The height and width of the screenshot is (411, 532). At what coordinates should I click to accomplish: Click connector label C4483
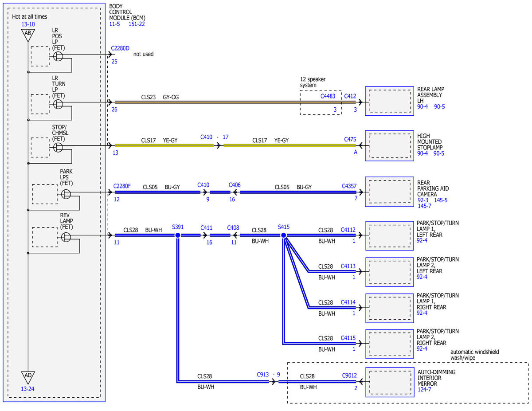point(328,96)
